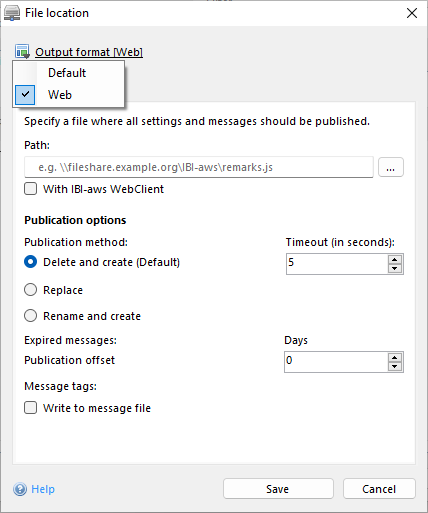
Task: Increase Publication offset days with up arrow
Action: pos(395,358)
